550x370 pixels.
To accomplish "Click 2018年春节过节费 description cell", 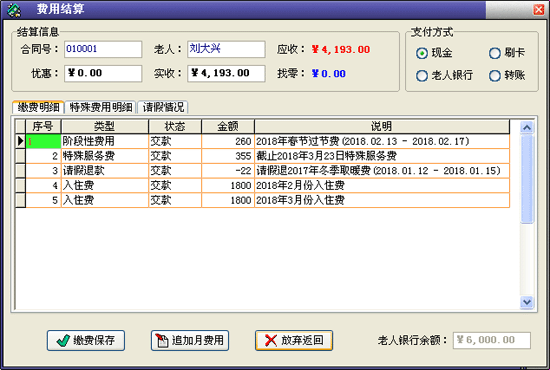I will coord(382,141).
